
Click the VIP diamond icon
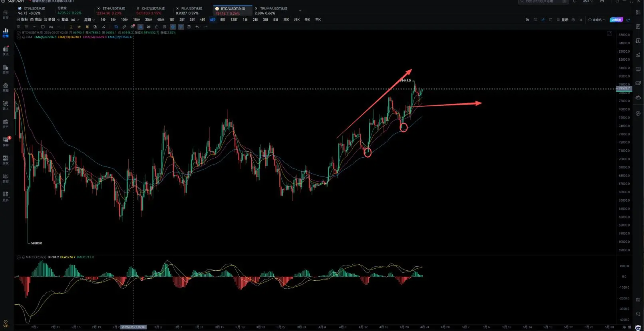[6, 323]
